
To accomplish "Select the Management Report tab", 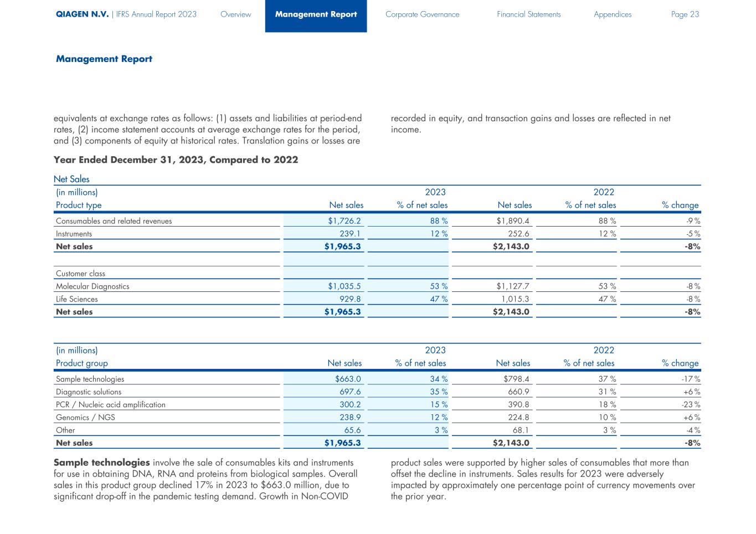I will pos(316,14).
